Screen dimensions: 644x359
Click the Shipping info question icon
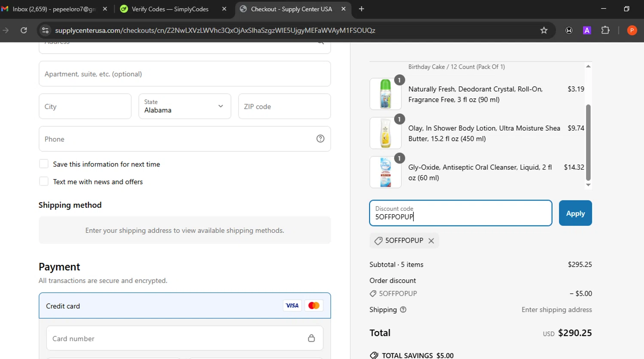(403, 310)
